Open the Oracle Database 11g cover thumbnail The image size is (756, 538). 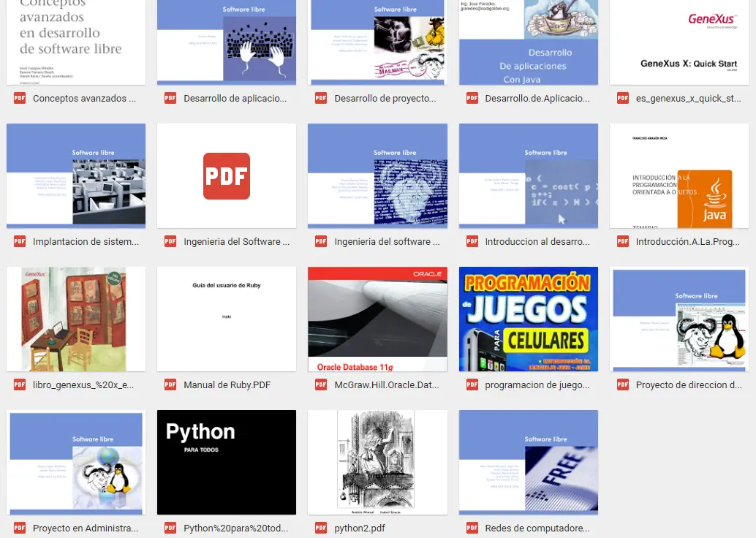377,319
